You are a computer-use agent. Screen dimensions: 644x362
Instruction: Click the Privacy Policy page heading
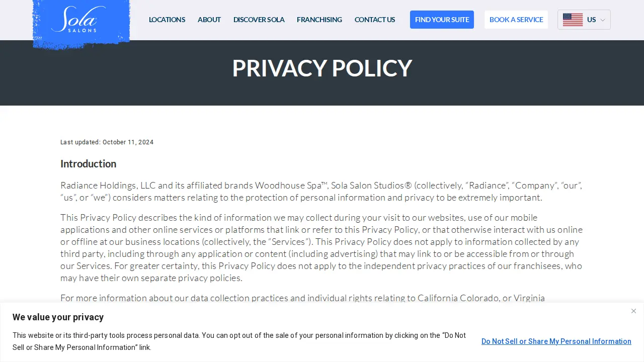click(322, 68)
